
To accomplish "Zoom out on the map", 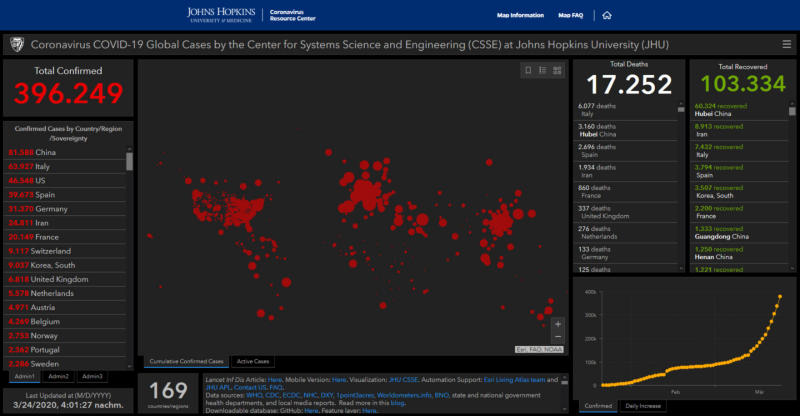I will [557, 337].
